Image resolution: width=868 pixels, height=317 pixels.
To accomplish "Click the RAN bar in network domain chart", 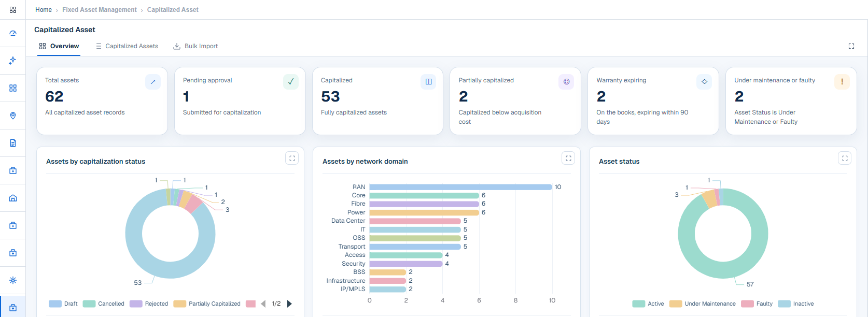I will click(460, 187).
